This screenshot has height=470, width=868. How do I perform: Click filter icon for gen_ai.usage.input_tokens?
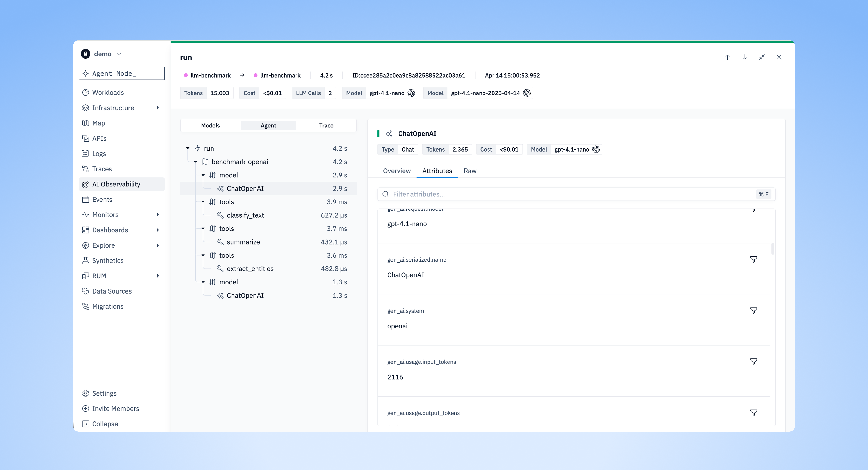(754, 362)
